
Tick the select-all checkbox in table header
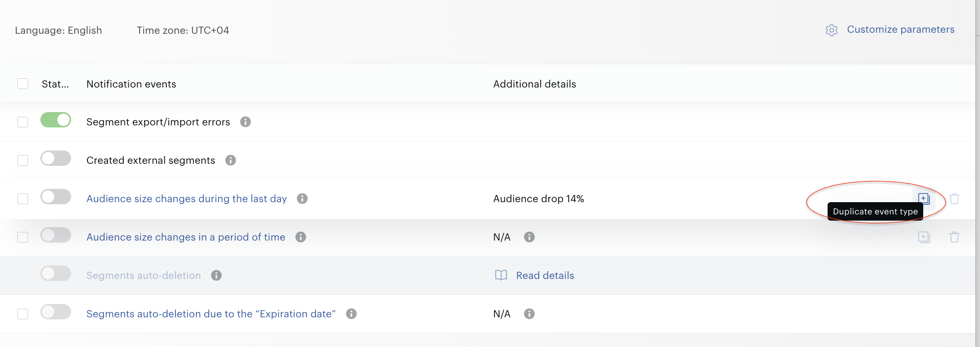23,83
